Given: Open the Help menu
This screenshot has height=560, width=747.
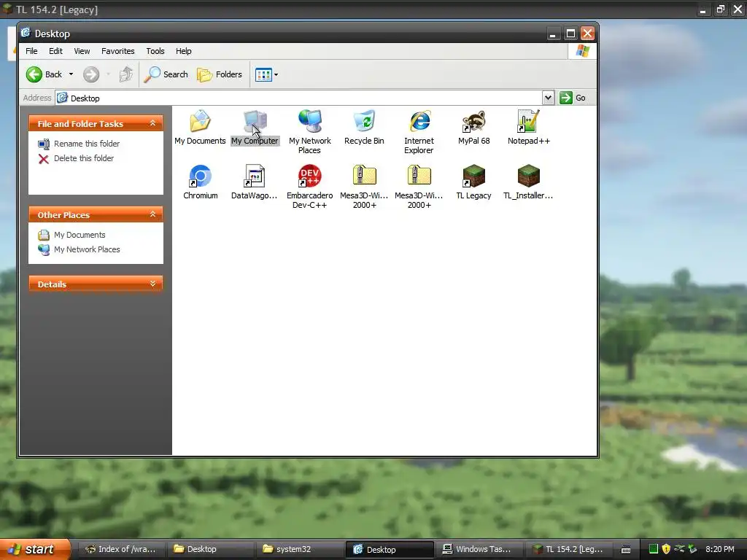Looking at the screenshot, I should 183,51.
